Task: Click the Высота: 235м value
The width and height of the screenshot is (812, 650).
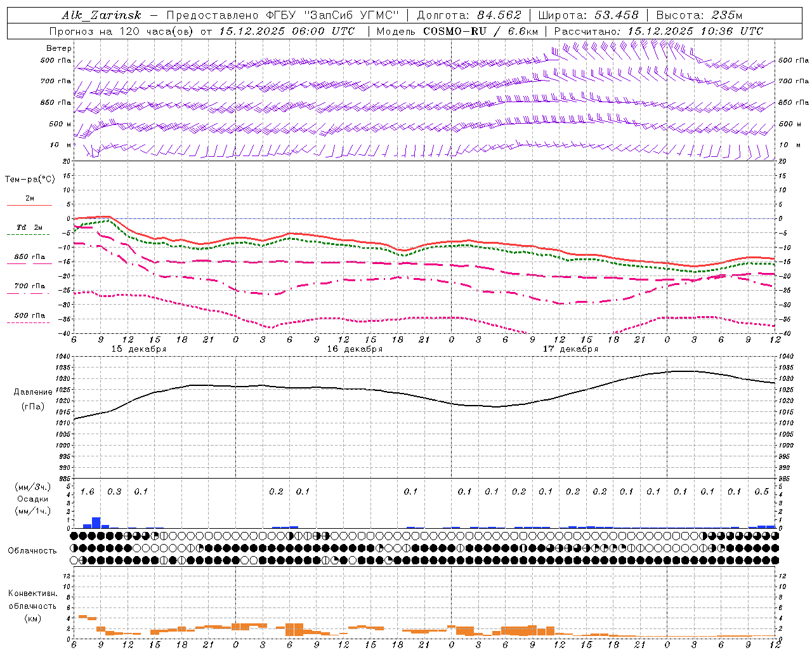Action: pos(699,15)
